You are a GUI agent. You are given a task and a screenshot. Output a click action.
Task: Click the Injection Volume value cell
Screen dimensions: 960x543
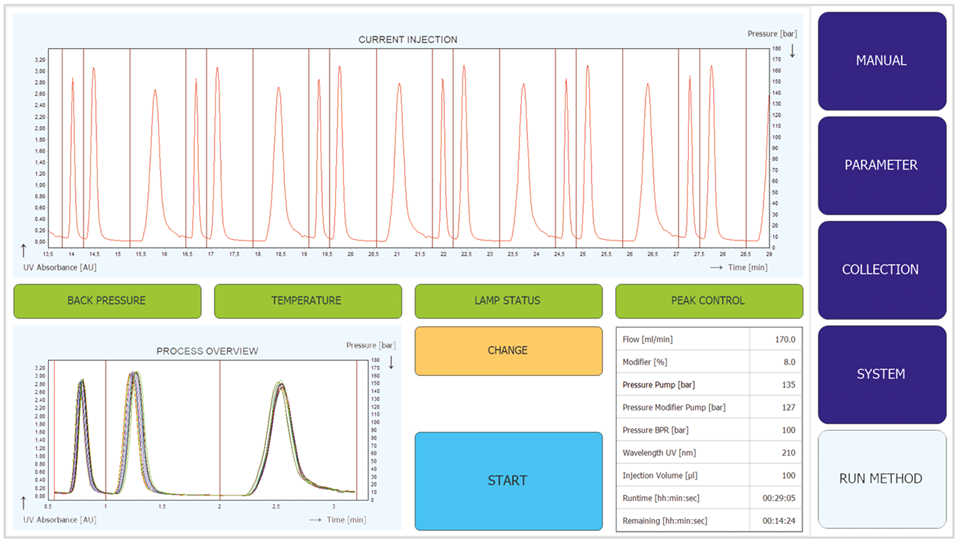point(776,476)
